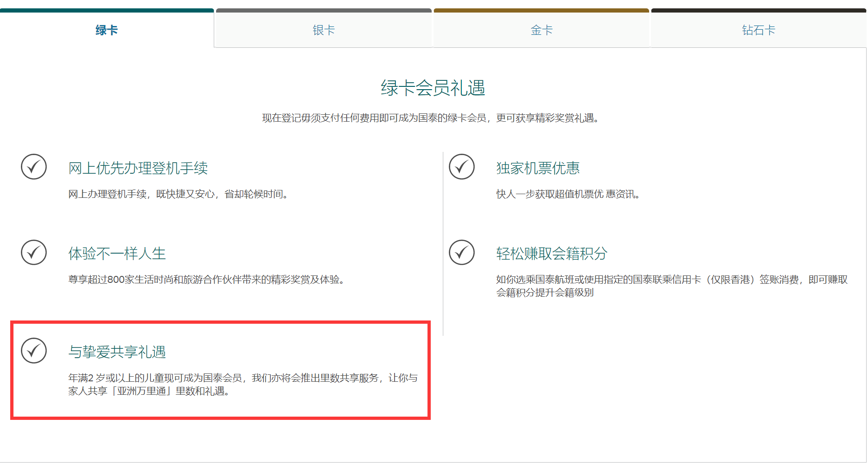Click the heading 轻松赚取会籍积分
Image resolution: width=868 pixels, height=464 pixels.
[552, 254]
